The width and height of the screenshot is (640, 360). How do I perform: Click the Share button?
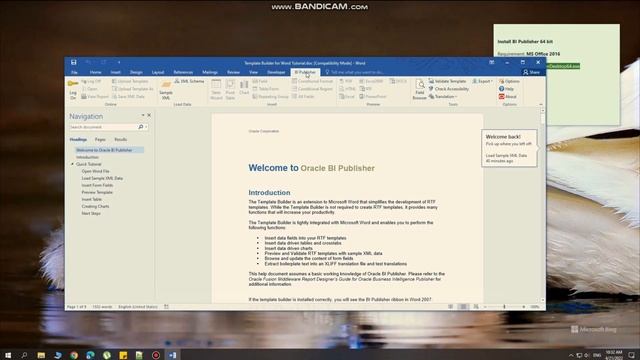tap(531, 72)
